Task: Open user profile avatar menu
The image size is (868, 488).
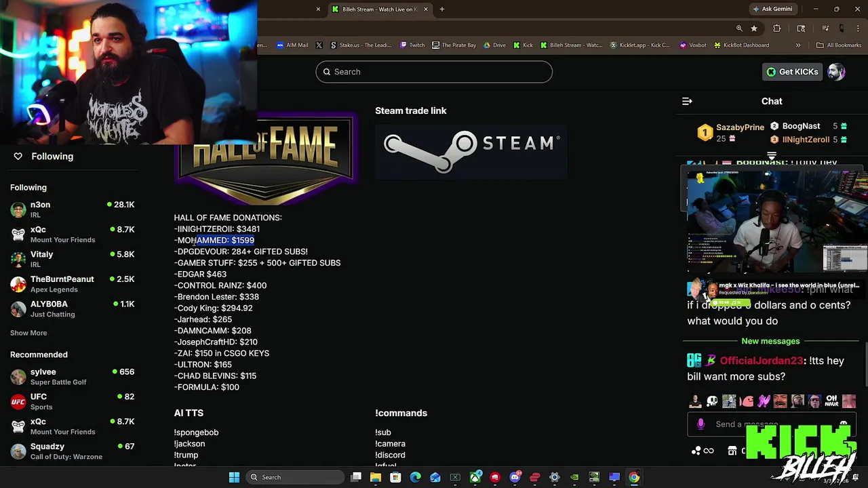Action: click(x=836, y=72)
